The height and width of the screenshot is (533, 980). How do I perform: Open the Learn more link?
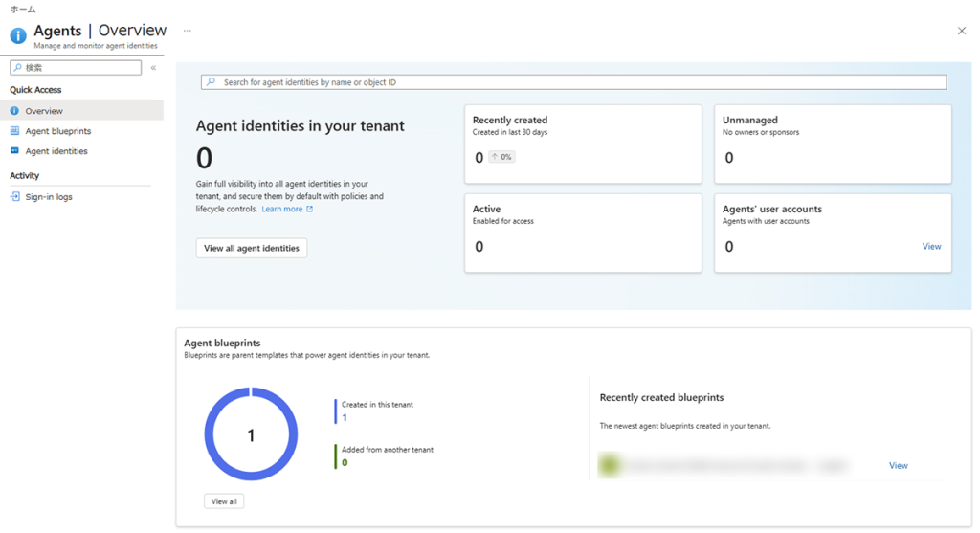[282, 210]
